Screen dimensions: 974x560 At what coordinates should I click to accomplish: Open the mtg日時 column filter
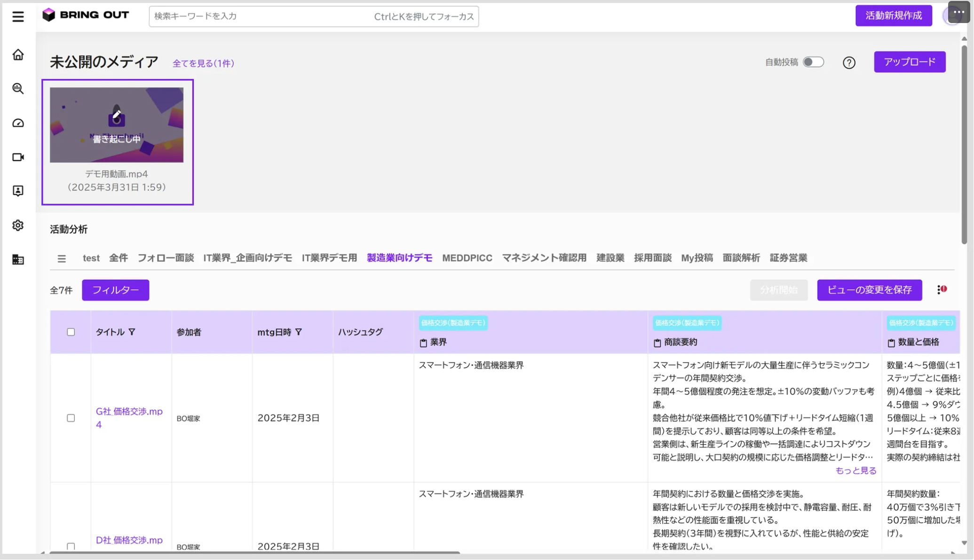tap(299, 332)
